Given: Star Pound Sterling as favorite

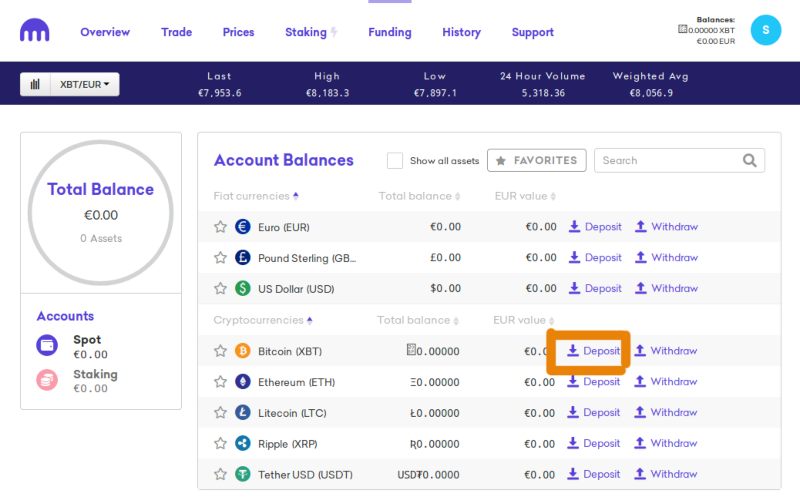Looking at the screenshot, I should tap(220, 257).
